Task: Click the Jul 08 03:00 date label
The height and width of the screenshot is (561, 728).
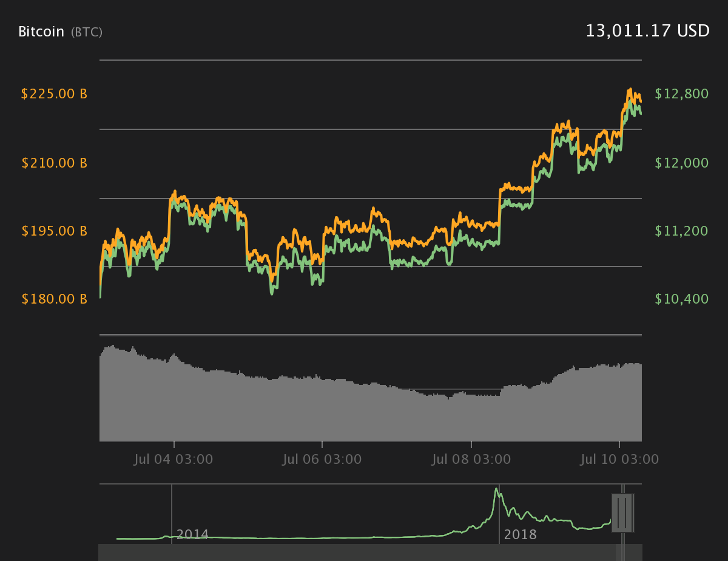Action: 471,459
